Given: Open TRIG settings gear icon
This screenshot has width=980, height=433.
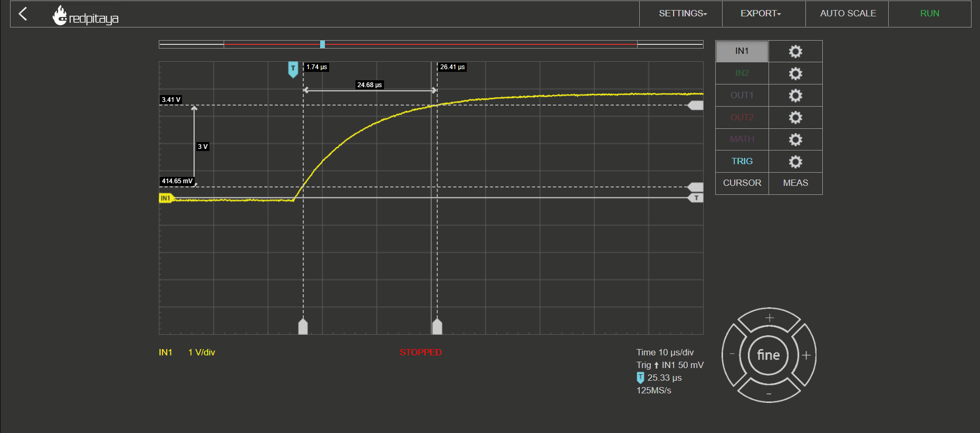Looking at the screenshot, I should (x=795, y=162).
